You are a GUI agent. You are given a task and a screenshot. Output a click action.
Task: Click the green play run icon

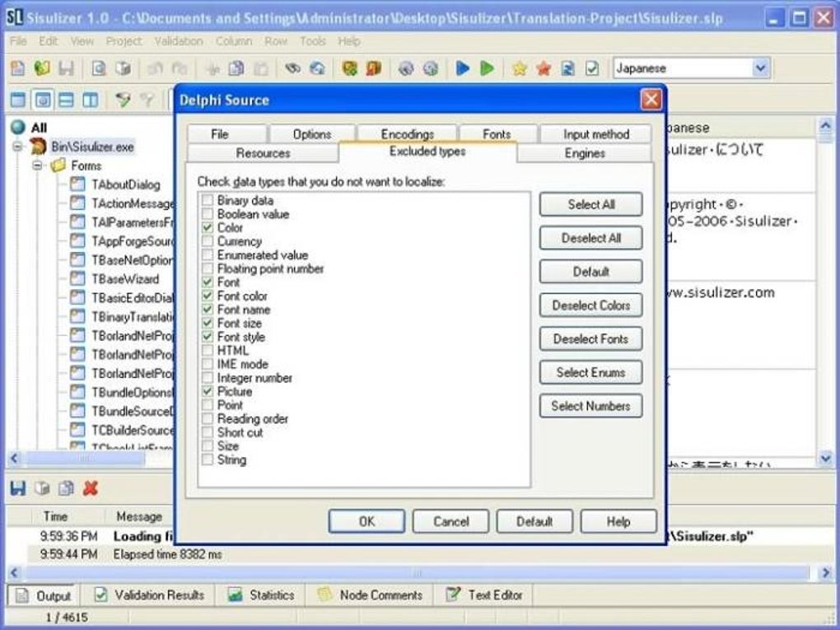[487, 68]
